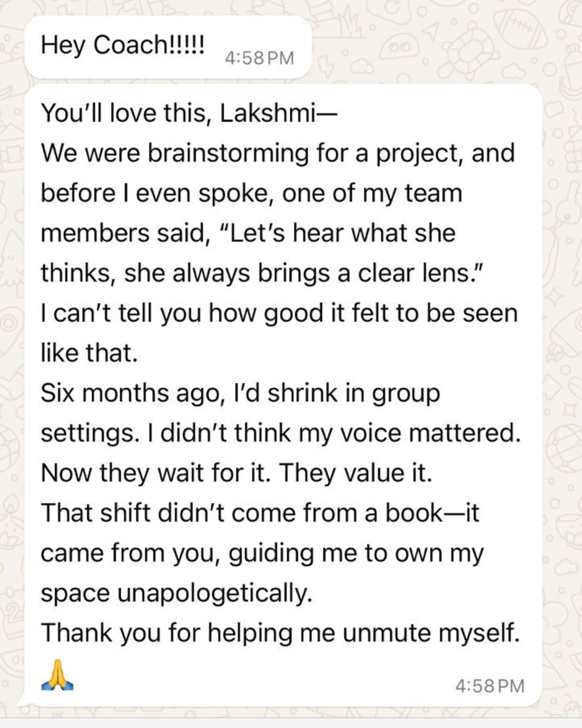
Task: Tap the word "brainstorming" in the message
Action: pyautogui.click(x=228, y=153)
